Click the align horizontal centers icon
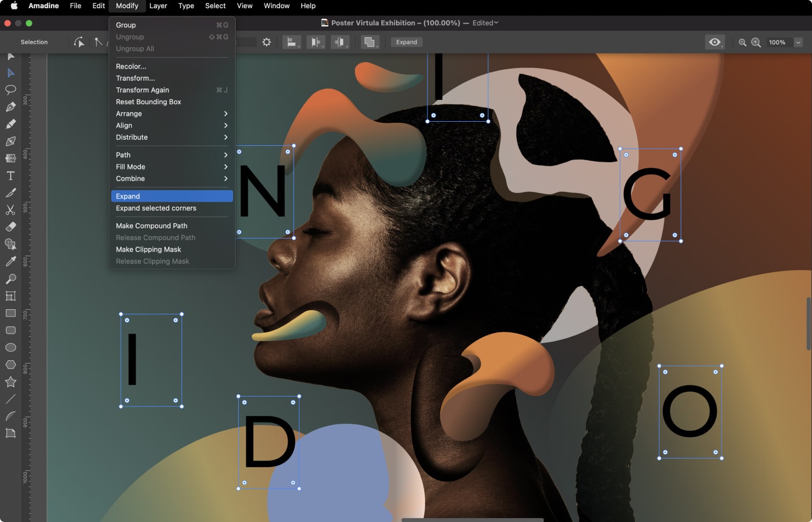The width and height of the screenshot is (812, 522). [x=316, y=42]
